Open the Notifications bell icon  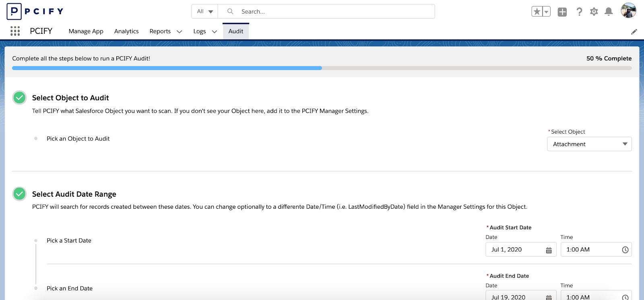[609, 12]
